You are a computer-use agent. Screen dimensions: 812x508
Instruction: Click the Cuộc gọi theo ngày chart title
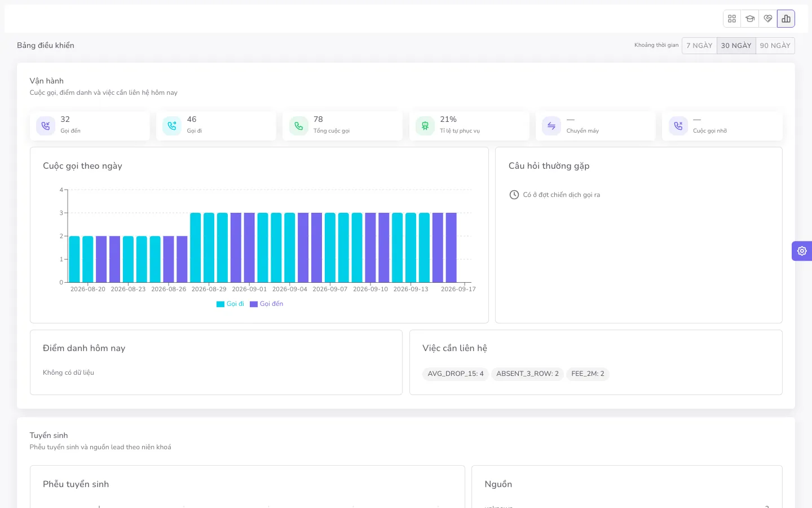tap(82, 166)
